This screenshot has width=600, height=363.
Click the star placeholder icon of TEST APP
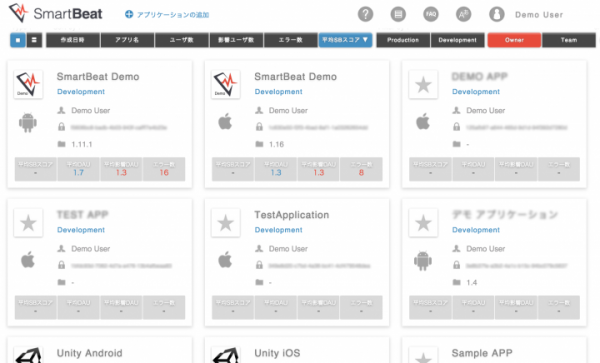28,223
